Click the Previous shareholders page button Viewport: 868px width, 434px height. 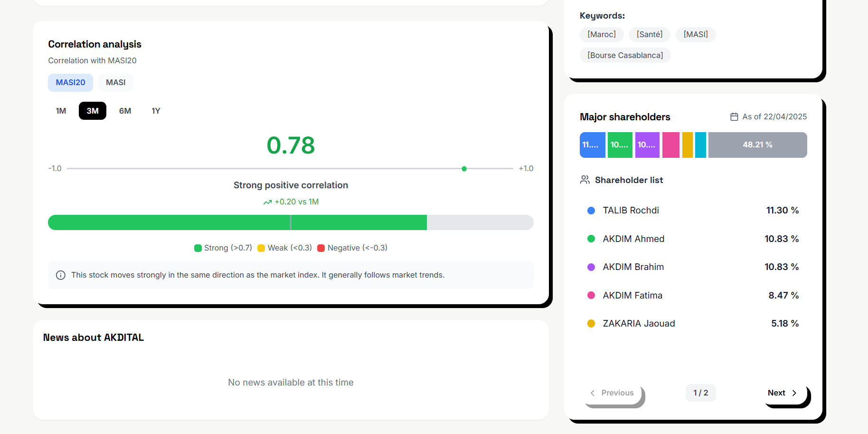pos(613,394)
